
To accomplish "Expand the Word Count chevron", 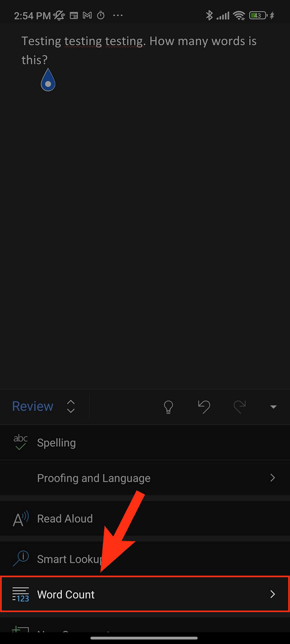I will coord(272,594).
